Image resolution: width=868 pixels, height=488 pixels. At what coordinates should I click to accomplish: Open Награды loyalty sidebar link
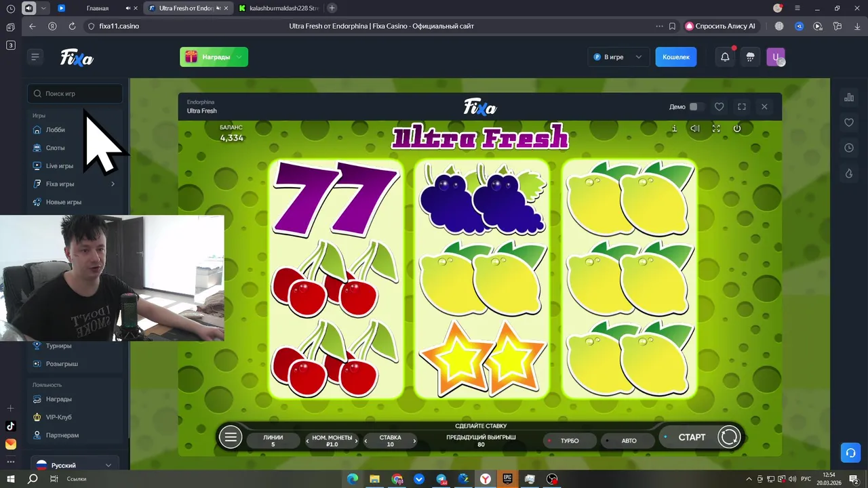click(58, 399)
